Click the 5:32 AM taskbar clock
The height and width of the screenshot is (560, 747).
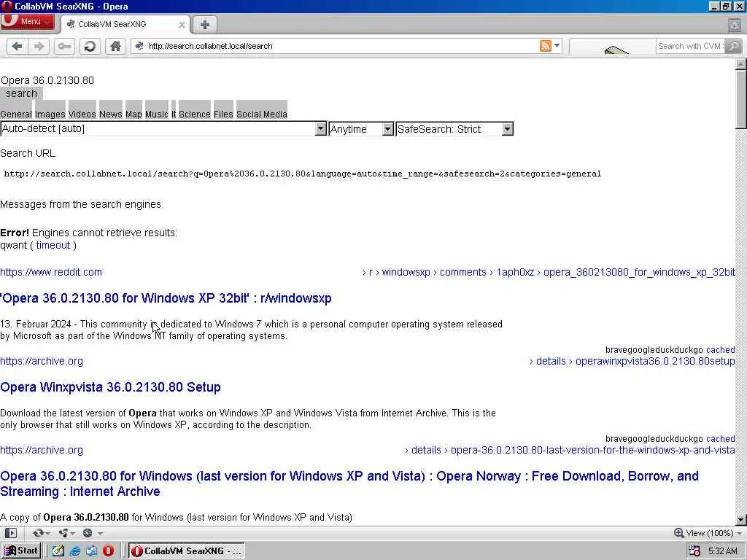click(x=723, y=551)
